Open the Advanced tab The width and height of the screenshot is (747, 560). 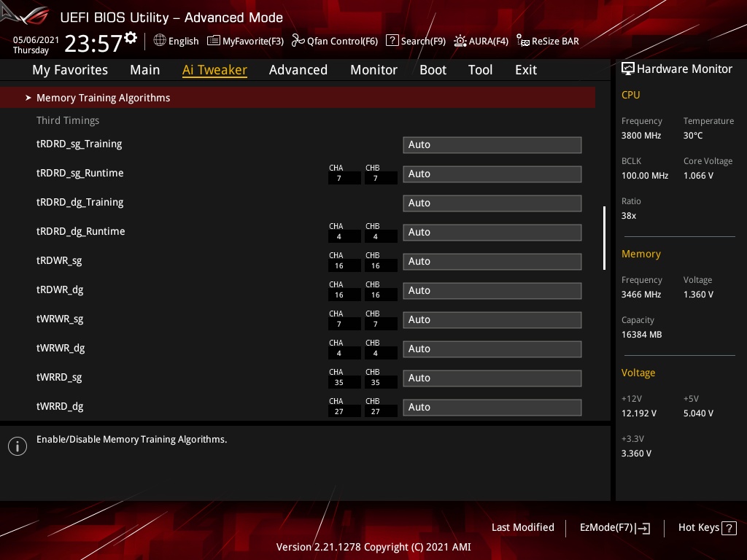tap(298, 70)
